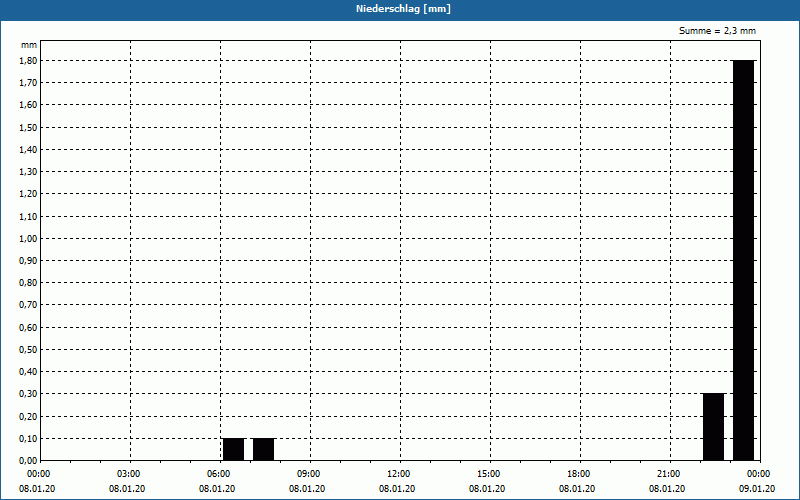Select the 18:00 time axis label
This screenshot has height=500, width=800.
579,474
